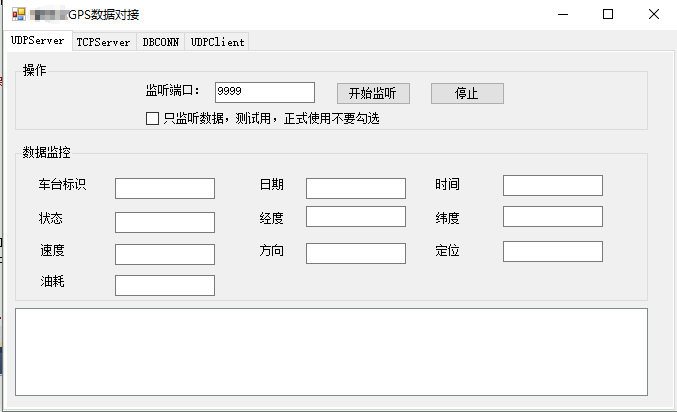Go to the UDPClient tab
677x412 pixels.
click(217, 42)
